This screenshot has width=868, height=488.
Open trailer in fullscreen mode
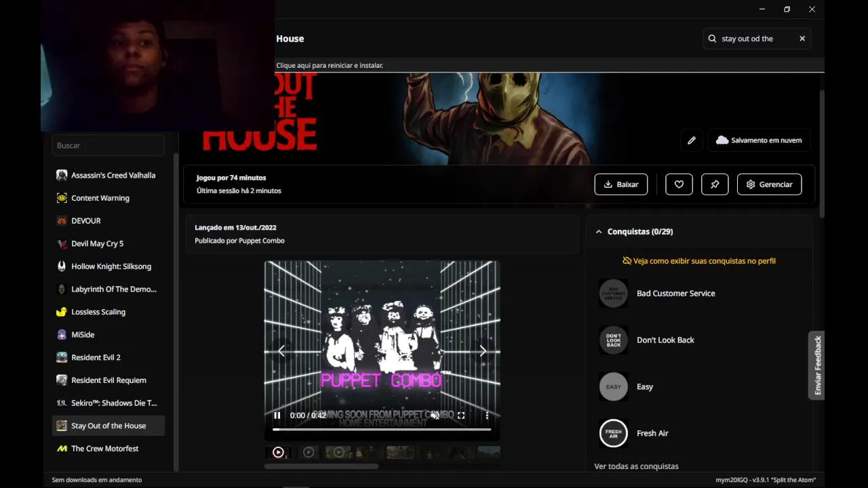click(461, 415)
